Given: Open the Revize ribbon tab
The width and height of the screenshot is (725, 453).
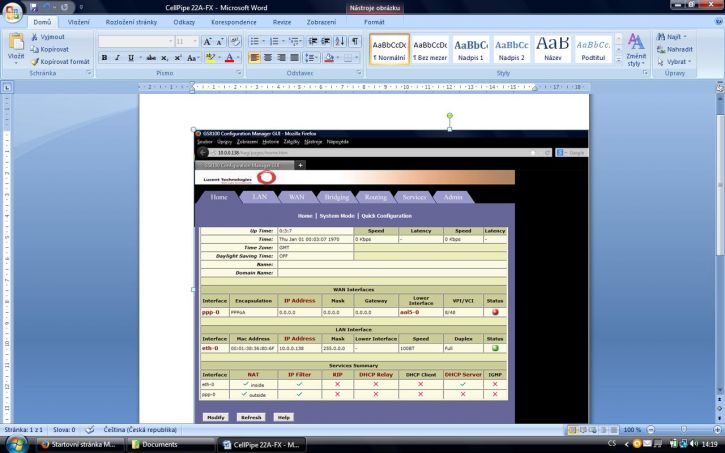Looking at the screenshot, I should pyautogui.click(x=282, y=22).
